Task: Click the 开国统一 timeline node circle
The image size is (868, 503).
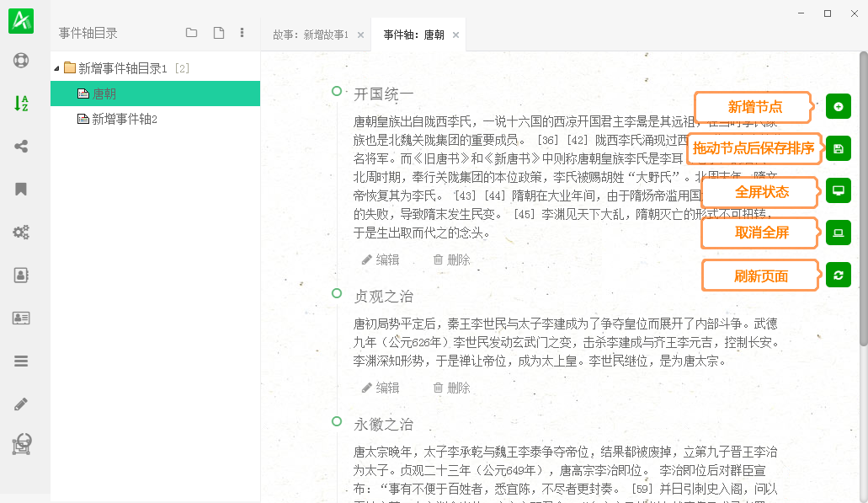Action: pyautogui.click(x=337, y=91)
